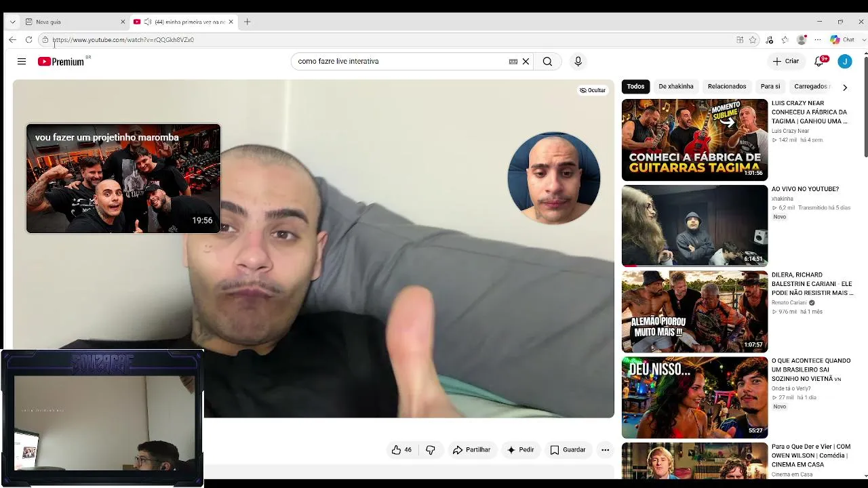The image size is (868, 488).
Task: Open YouTube notifications bell
Action: coord(820,61)
